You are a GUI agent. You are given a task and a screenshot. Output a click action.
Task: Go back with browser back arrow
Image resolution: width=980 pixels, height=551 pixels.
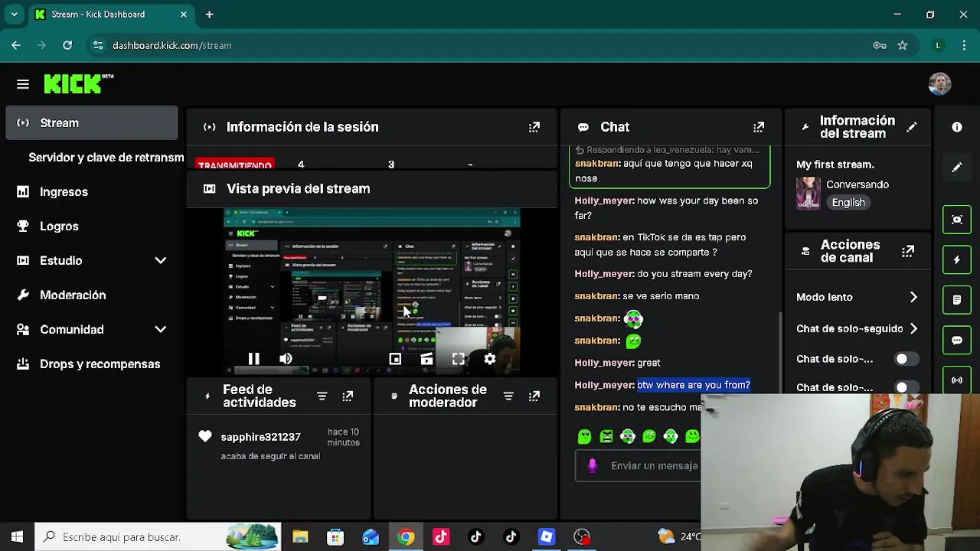coord(15,45)
